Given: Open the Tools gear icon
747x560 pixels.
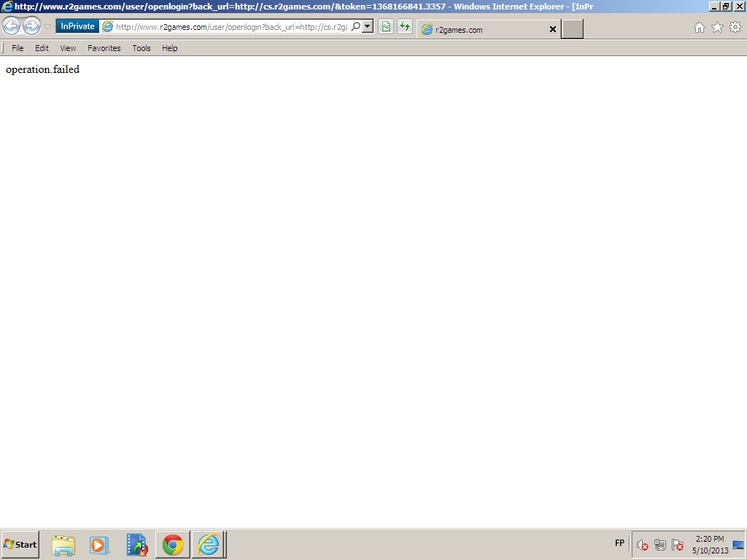Looking at the screenshot, I should point(735,28).
